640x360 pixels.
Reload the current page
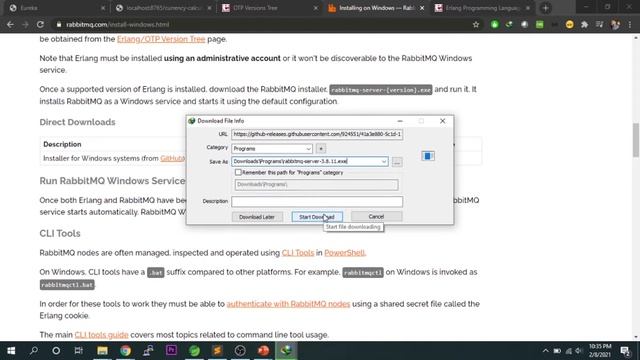40,24
